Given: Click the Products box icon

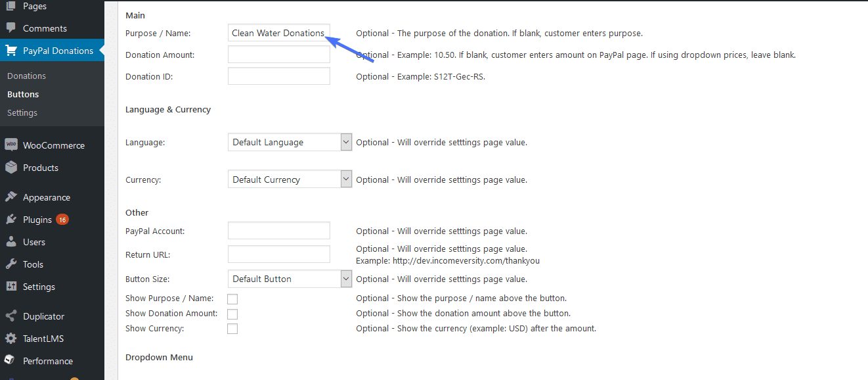Looking at the screenshot, I should (11, 168).
